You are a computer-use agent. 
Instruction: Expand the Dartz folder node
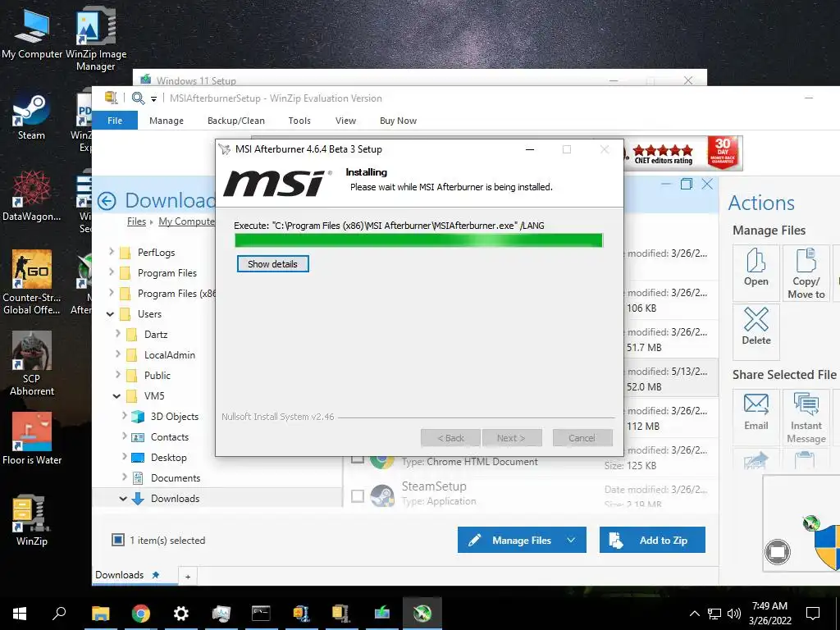coord(118,334)
